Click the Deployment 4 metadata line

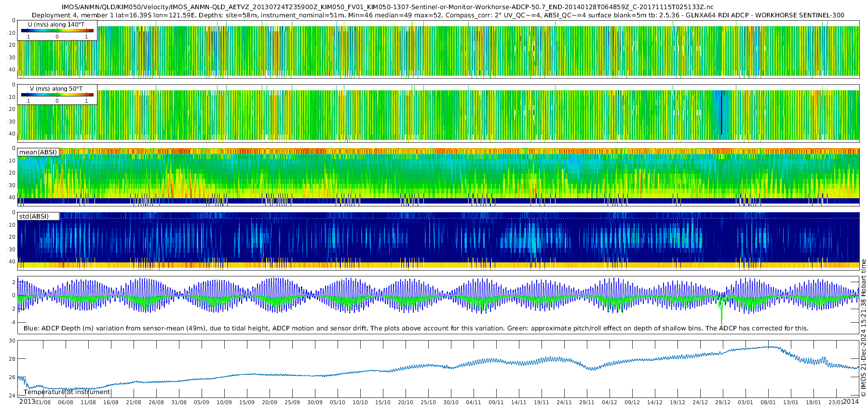[x=438, y=15]
